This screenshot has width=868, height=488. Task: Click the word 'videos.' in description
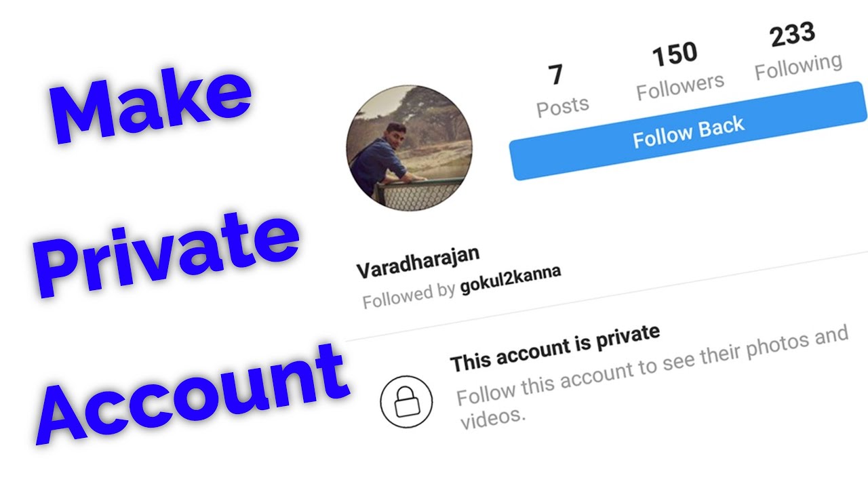(493, 418)
